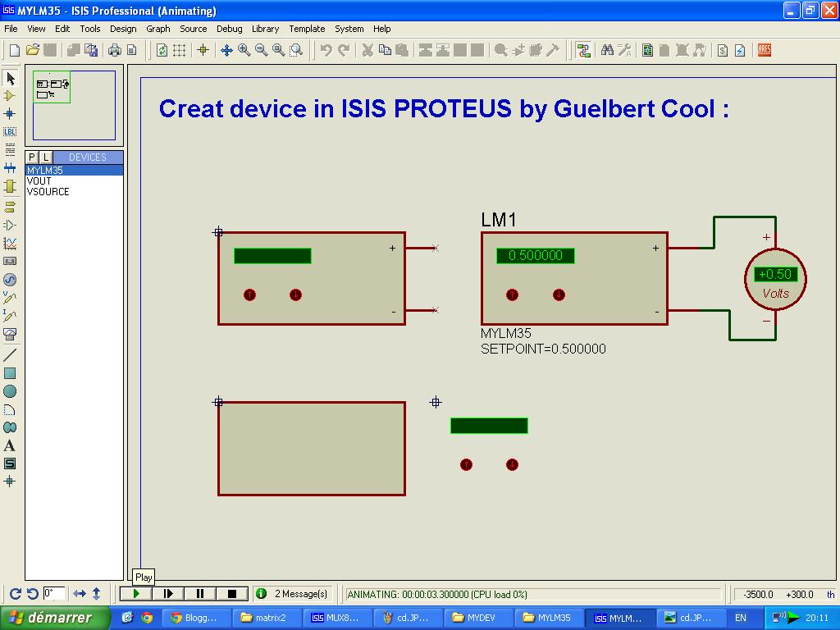840x630 pixels.
Task: Click LM1 decrement down arrow button
Action: 559,294
